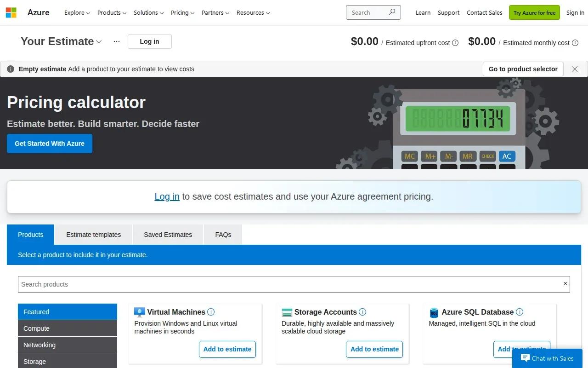Click the Virtual Machines product icon
Viewport: 588px width, 368px height.
click(x=140, y=312)
